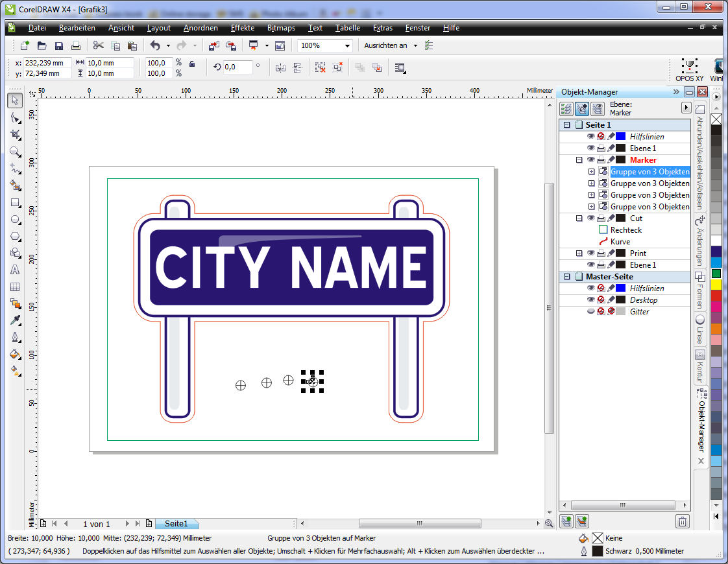This screenshot has width=728, height=564.
Task: Select the Kurve object in Cut layer
Action: 620,242
